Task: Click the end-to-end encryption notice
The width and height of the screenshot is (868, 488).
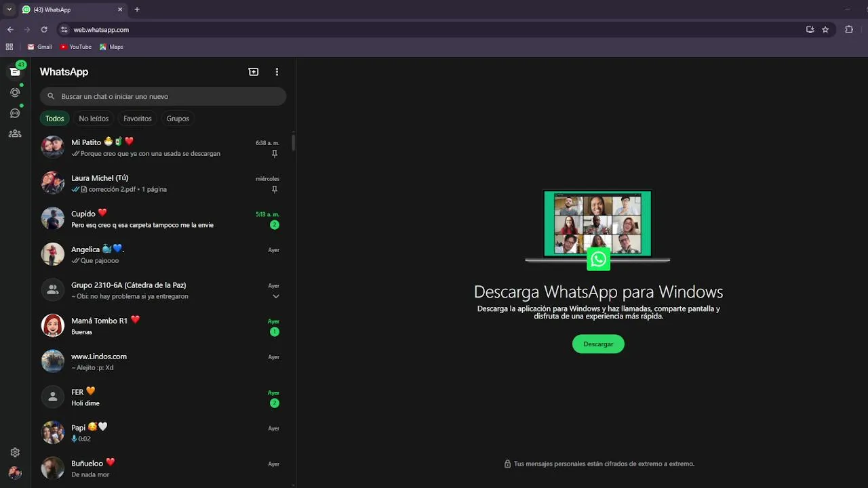Action: (599, 464)
